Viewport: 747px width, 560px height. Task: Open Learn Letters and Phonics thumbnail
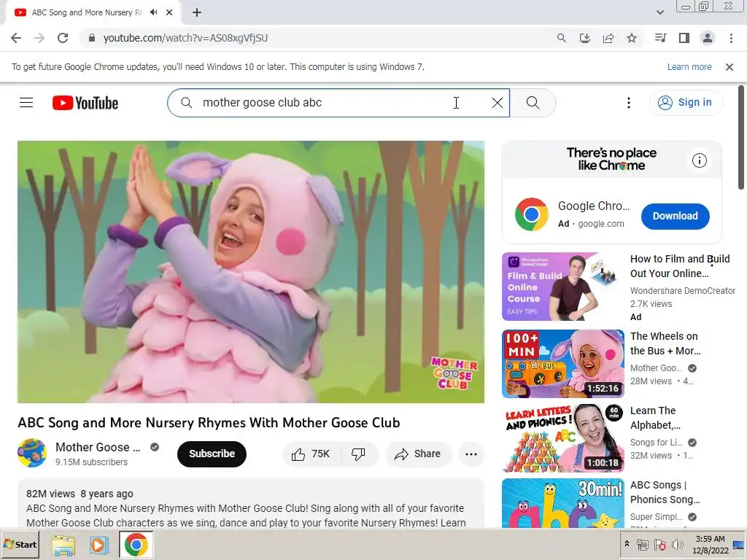tap(562, 438)
